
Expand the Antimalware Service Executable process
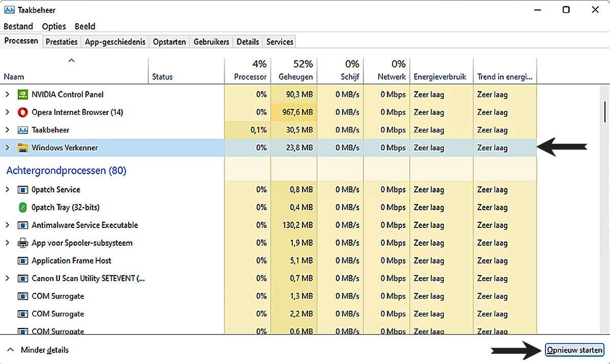pos(7,225)
